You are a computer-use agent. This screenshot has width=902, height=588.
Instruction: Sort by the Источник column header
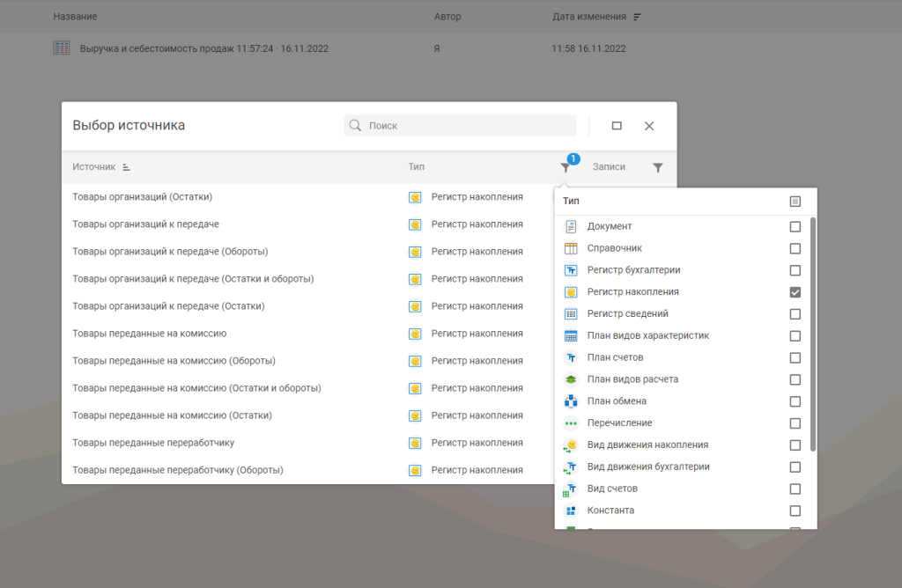pos(94,167)
